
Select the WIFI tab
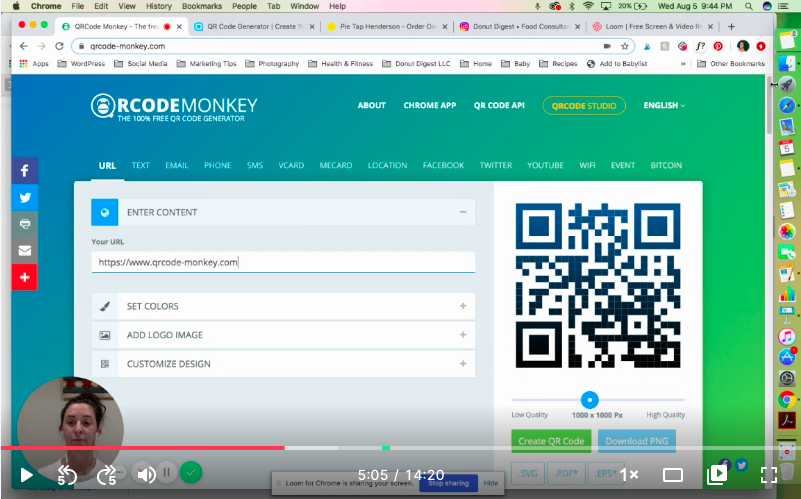point(587,165)
